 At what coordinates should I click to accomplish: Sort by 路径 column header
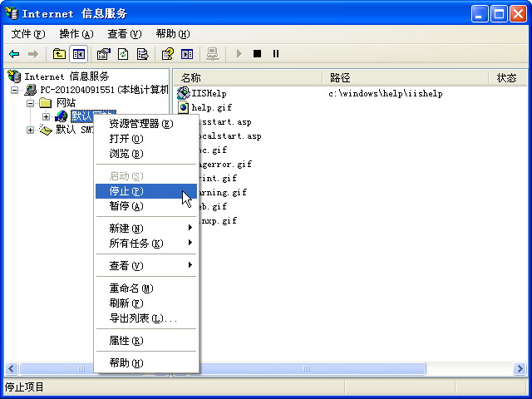click(406, 77)
